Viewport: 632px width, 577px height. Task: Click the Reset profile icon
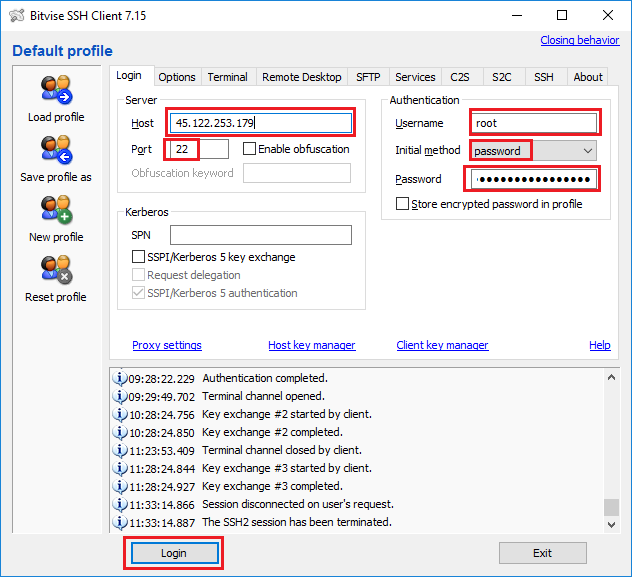(x=56, y=270)
